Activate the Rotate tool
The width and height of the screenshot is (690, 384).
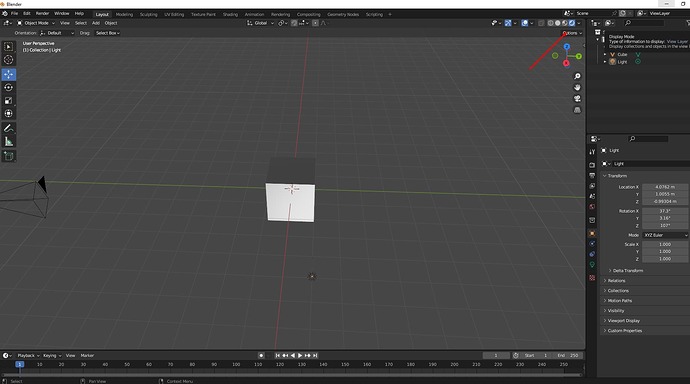[8, 88]
